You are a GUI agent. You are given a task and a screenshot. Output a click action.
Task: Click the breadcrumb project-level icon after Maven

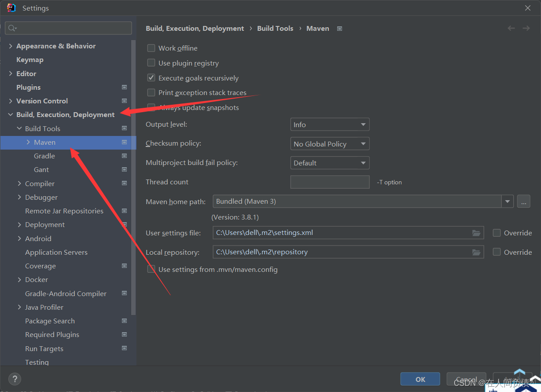click(339, 29)
